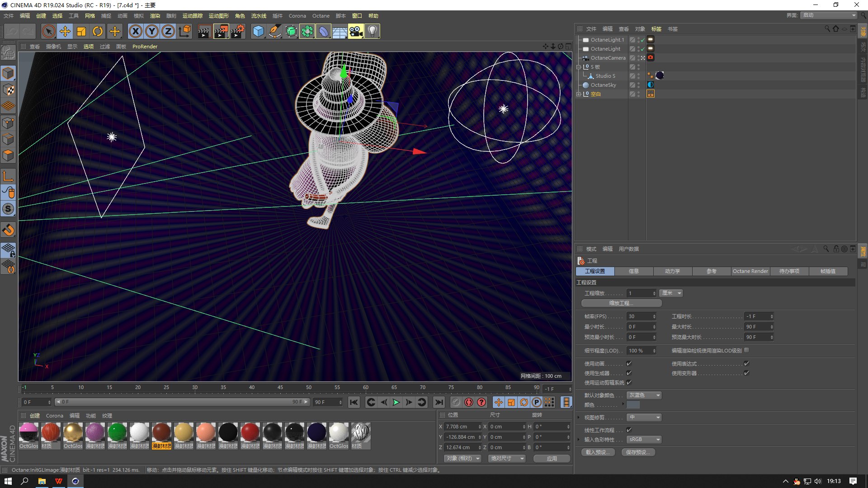868x488 pixels.
Task: Open the render settings clapperboard with gear
Action: [x=238, y=31]
